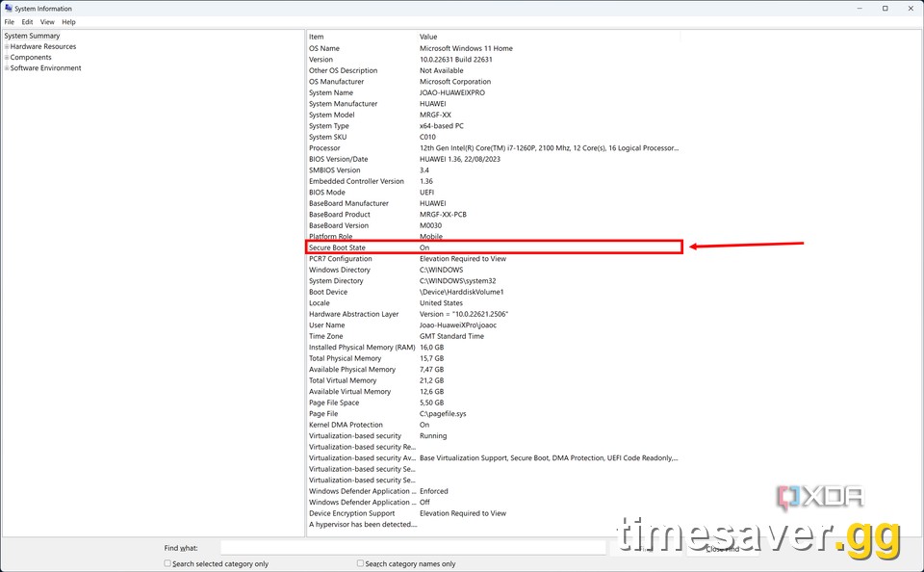Maximize the System Information window
The image size is (924, 572).
click(885, 9)
